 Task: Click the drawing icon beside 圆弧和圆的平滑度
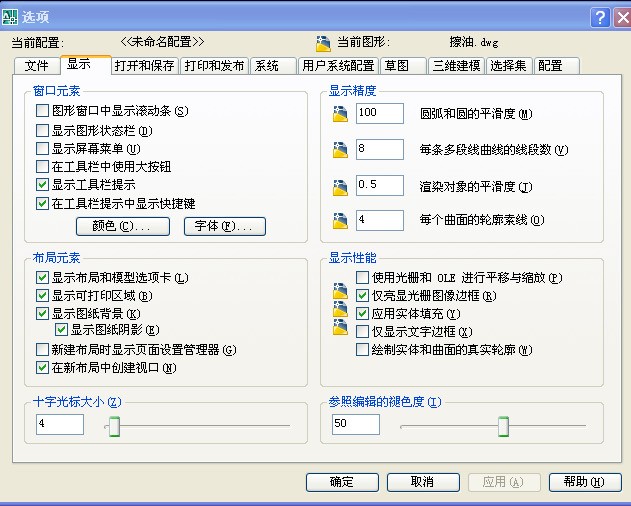pyautogui.click(x=340, y=114)
